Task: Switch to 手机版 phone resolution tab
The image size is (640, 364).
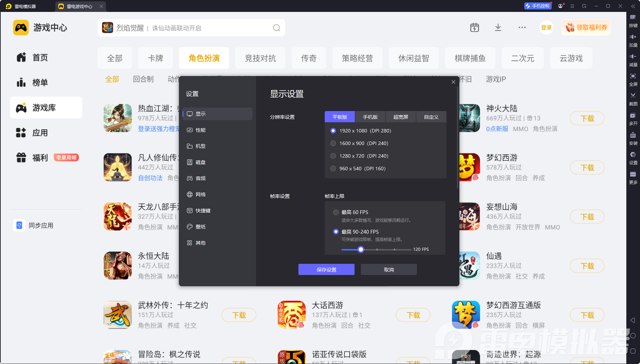Action: [370, 117]
